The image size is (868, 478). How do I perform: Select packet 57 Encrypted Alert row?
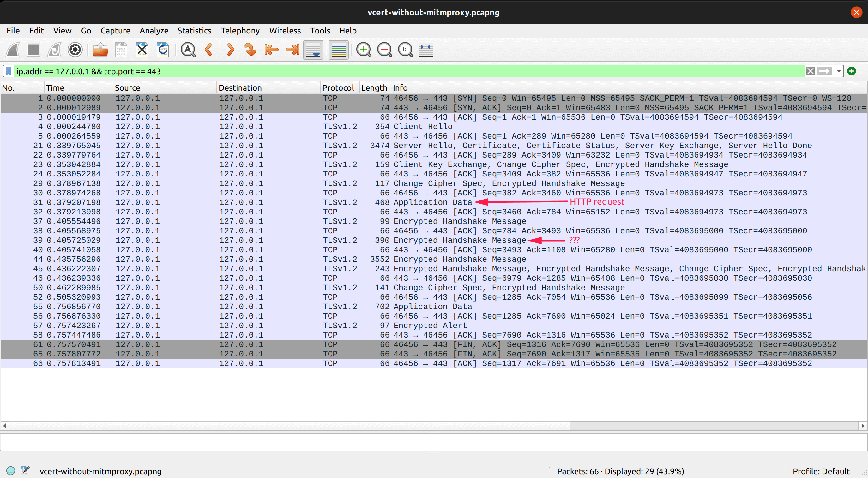pyautogui.click(x=434, y=326)
